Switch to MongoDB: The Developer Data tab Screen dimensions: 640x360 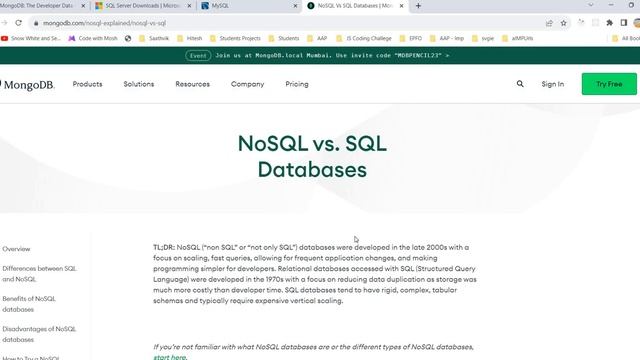click(41, 6)
